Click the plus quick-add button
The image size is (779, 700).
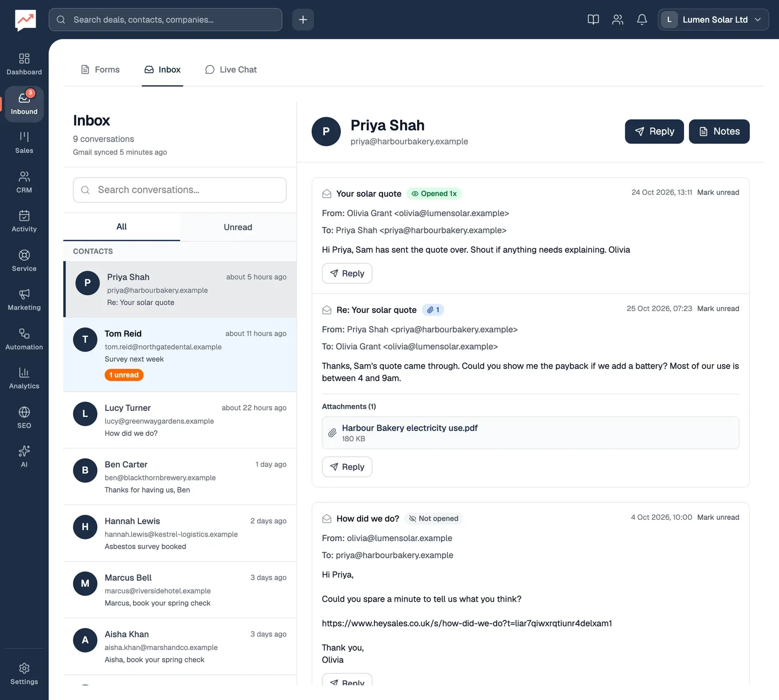(303, 19)
